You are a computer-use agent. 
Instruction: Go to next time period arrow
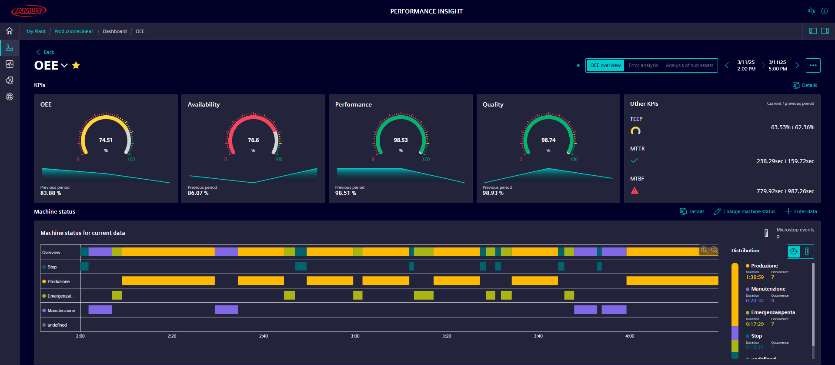point(797,66)
